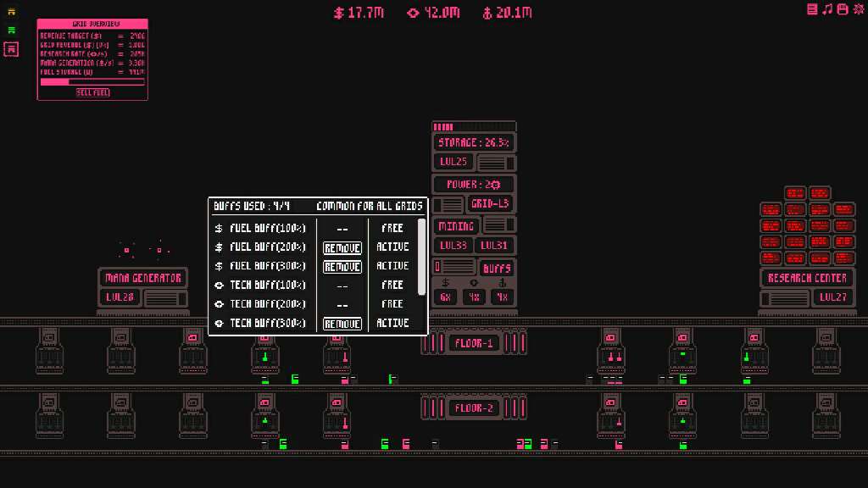Click the Research Center building label
This screenshot has width=868, height=488.
[807, 278]
